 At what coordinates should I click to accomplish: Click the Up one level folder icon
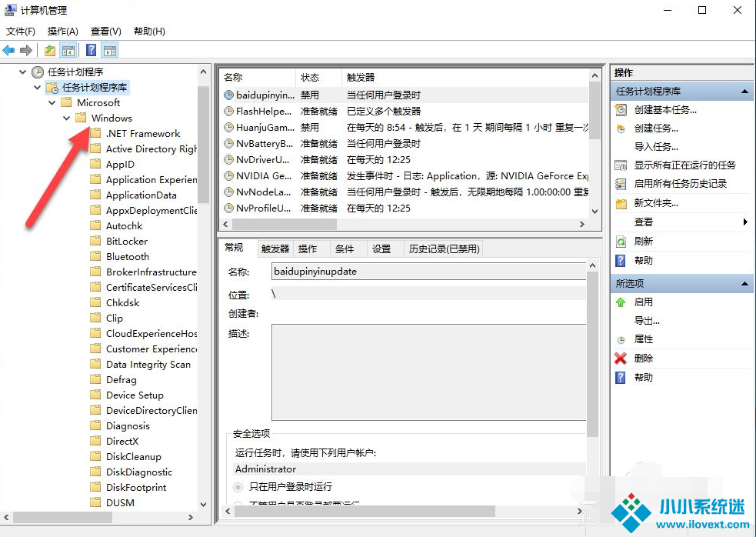coord(49,50)
